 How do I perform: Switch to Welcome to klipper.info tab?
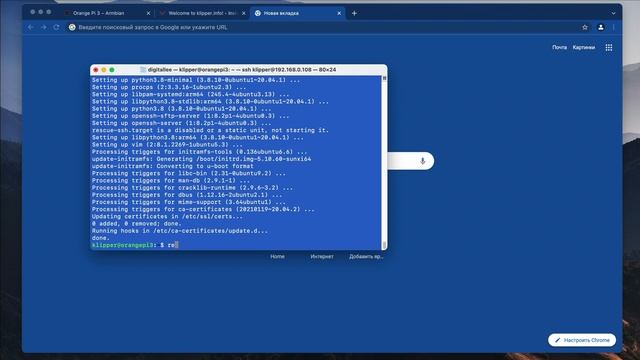[x=202, y=13]
